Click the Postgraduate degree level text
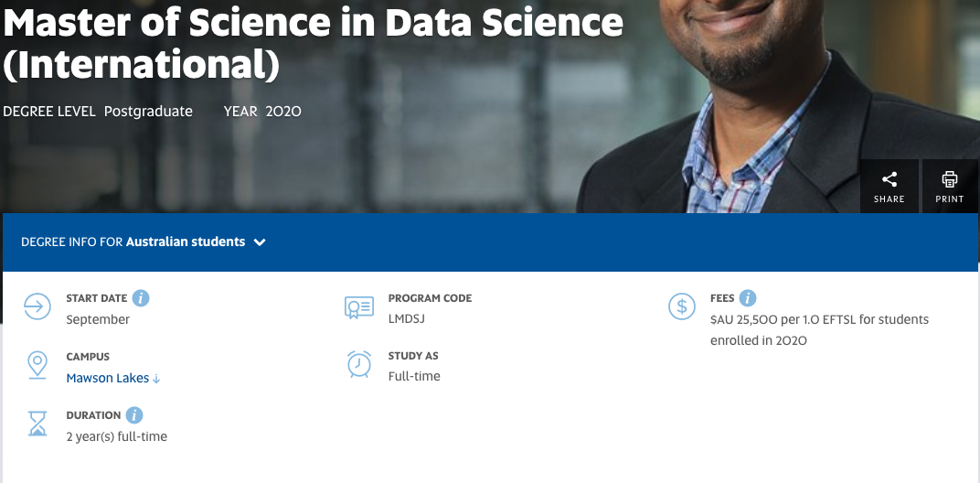Screen dimensions: 980x483 tap(148, 112)
